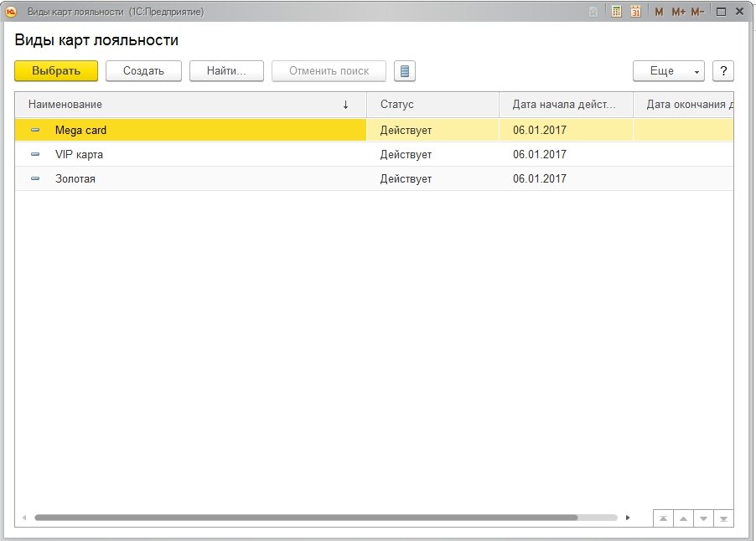This screenshot has width=756, height=541.
Task: Click the M- memory subtract button
Action: [697, 12]
